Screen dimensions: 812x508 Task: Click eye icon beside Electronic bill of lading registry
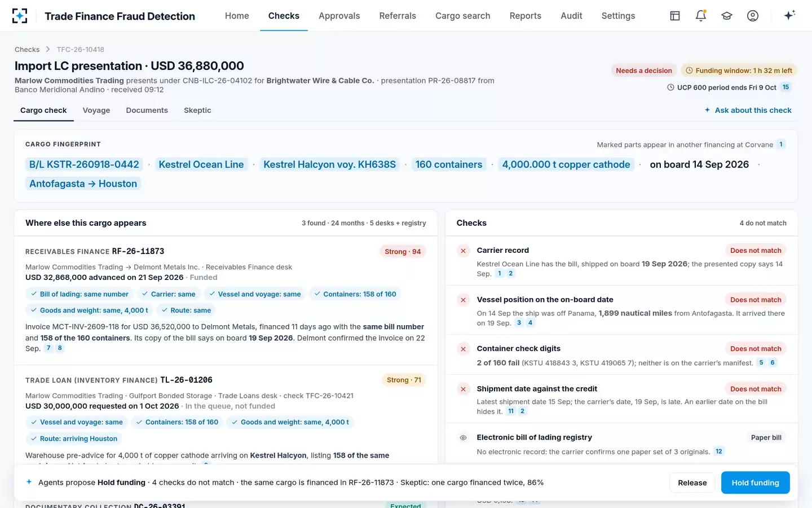[463, 437]
